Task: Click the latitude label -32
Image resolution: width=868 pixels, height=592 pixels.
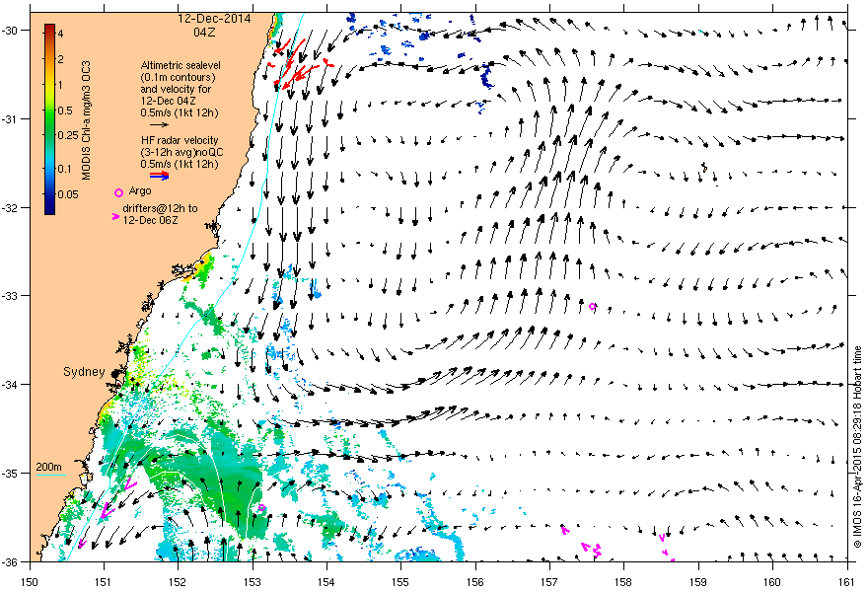Action: click(x=10, y=207)
